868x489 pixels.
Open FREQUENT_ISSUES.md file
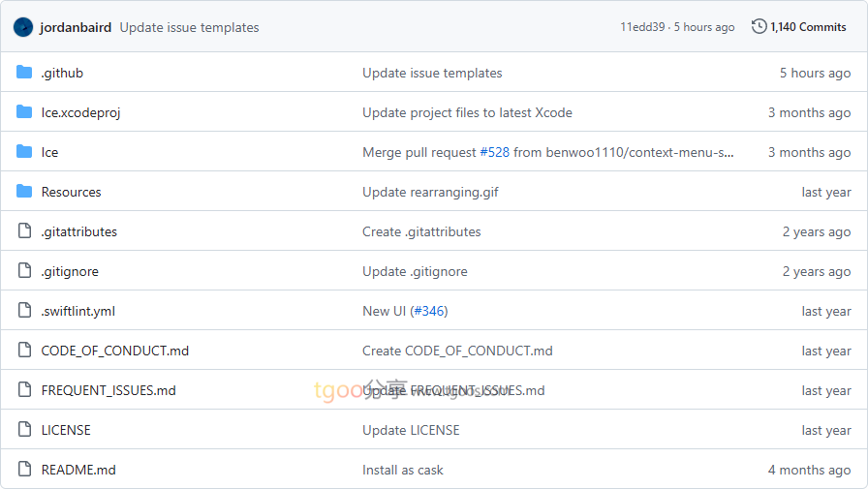108,390
